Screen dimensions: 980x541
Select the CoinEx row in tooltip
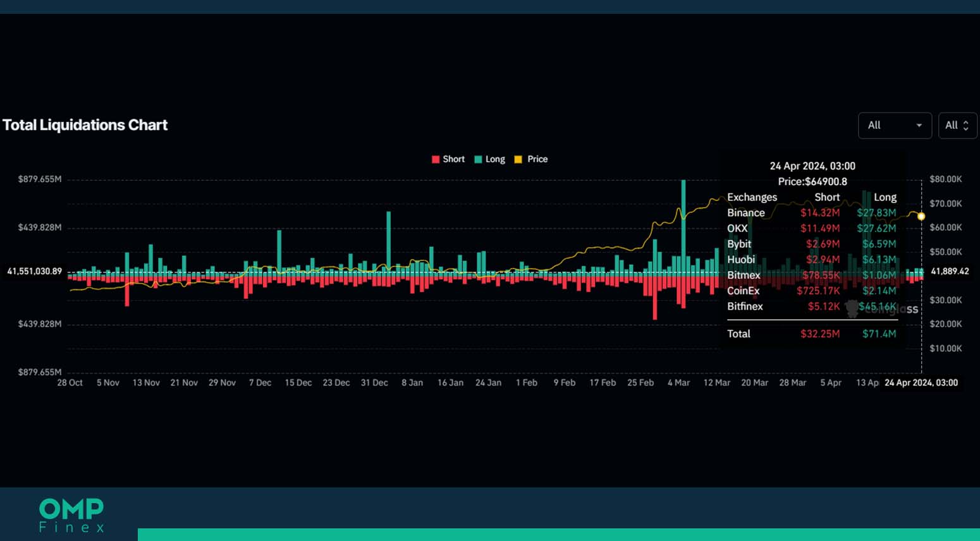coord(812,291)
